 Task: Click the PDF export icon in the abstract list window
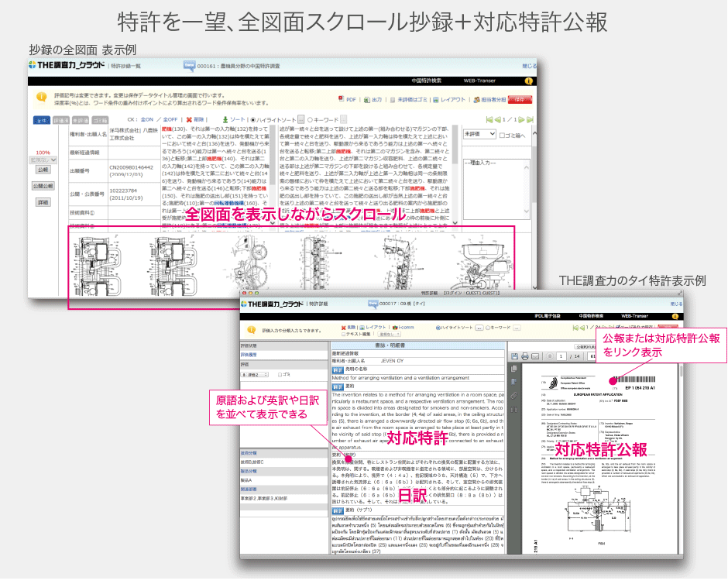[x=342, y=99]
